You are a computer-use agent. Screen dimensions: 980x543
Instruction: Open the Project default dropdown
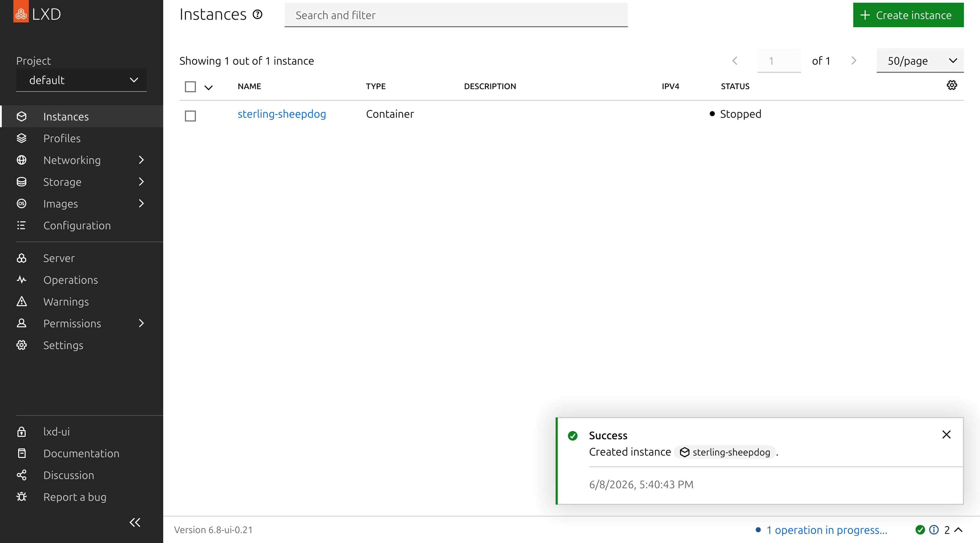click(81, 80)
